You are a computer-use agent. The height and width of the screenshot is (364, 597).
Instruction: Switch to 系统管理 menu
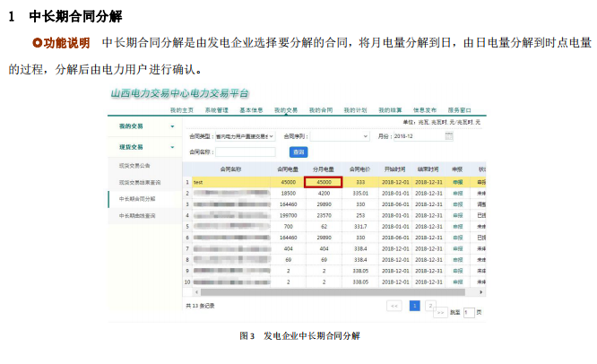[x=217, y=110]
